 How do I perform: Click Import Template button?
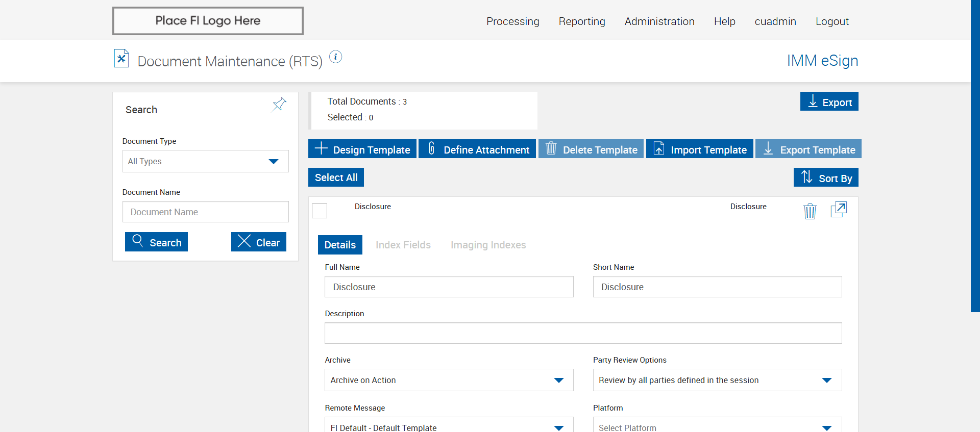tap(699, 149)
